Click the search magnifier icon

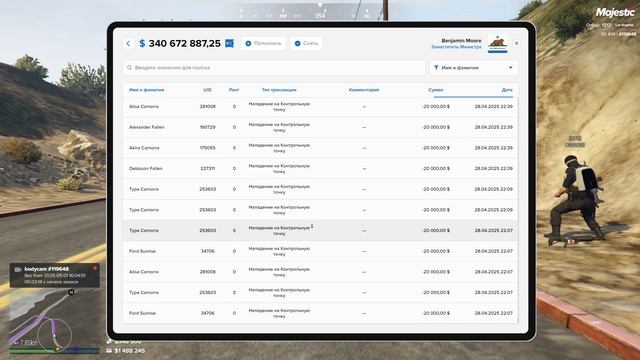pyautogui.click(x=129, y=67)
